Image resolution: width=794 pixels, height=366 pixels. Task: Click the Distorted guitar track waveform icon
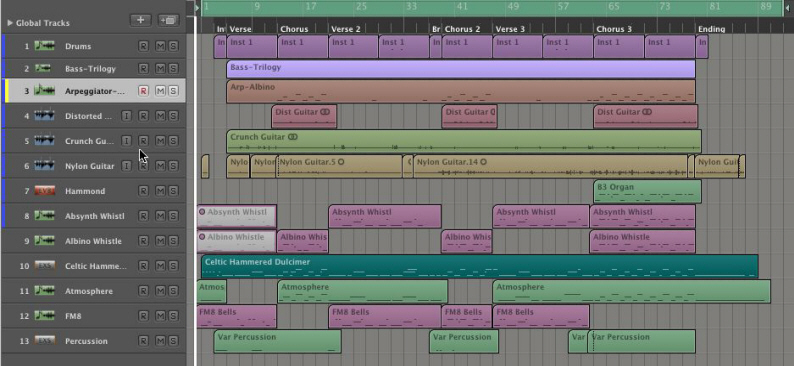tap(45, 116)
